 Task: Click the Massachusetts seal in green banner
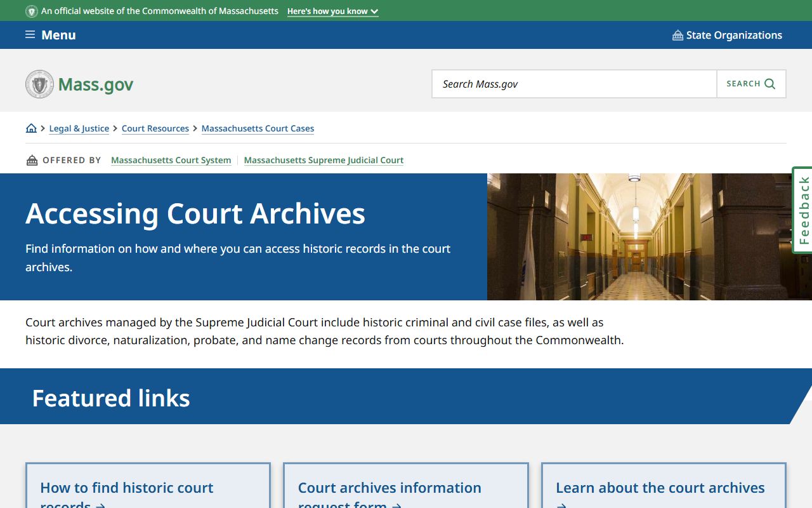click(32, 11)
